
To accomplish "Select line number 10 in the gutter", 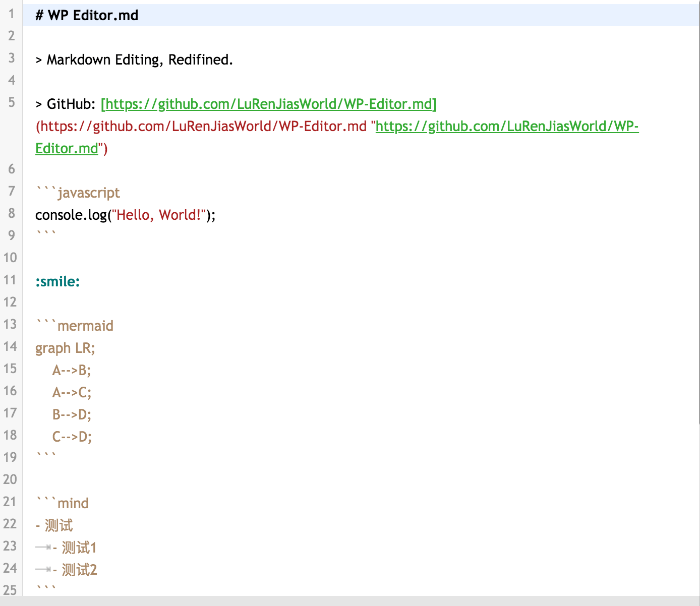I will [10, 258].
